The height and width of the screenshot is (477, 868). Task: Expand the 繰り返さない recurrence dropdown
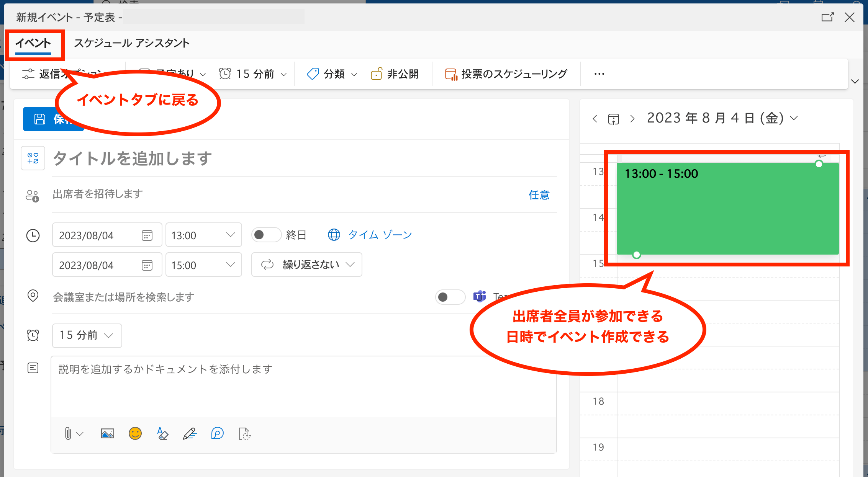(x=306, y=265)
